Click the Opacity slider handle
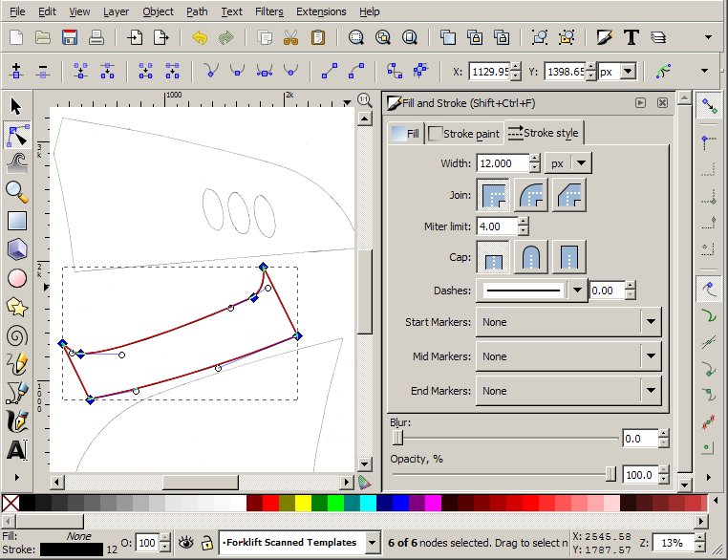The width and height of the screenshot is (728, 560). [x=610, y=474]
